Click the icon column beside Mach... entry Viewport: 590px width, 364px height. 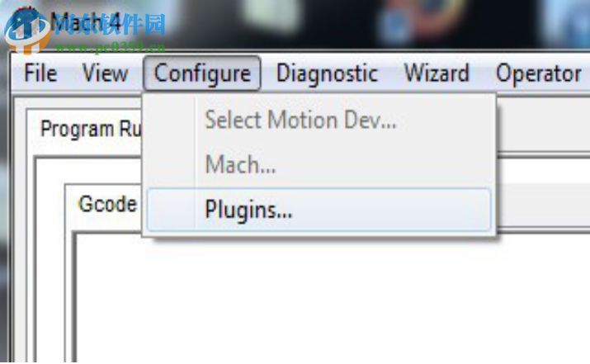pyautogui.click(x=171, y=165)
